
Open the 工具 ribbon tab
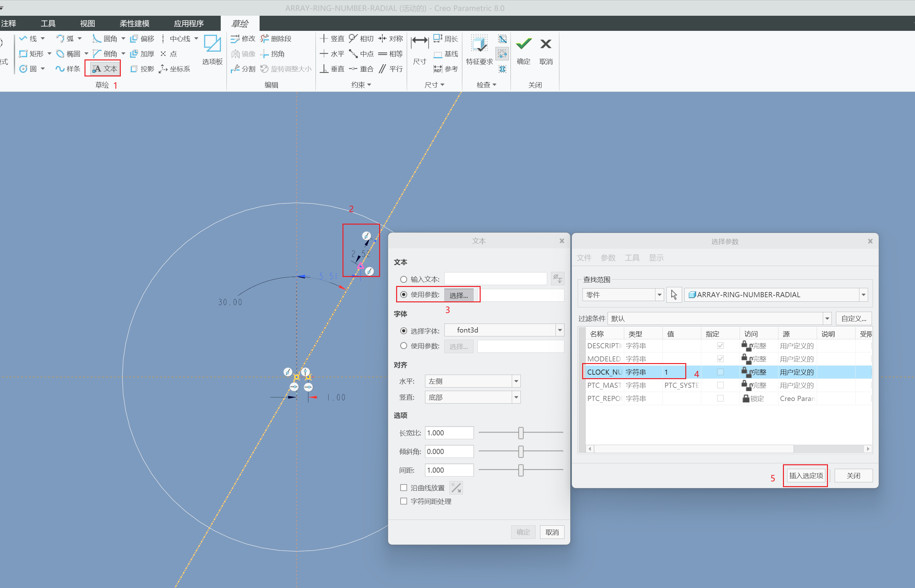(48, 23)
